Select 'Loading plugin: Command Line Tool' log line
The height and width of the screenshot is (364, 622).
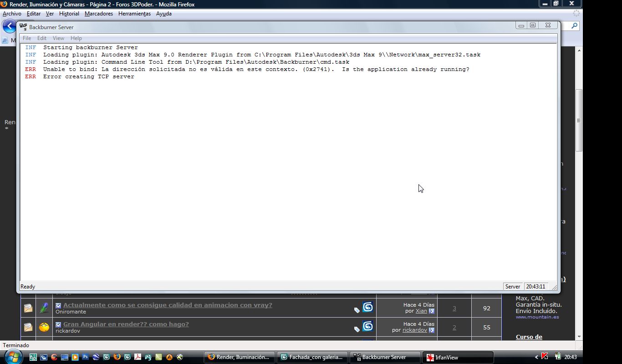[196, 62]
